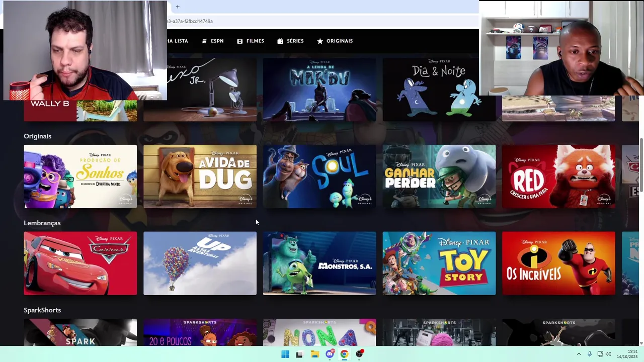Click the volume speaker tray icon

pyautogui.click(x=608, y=354)
